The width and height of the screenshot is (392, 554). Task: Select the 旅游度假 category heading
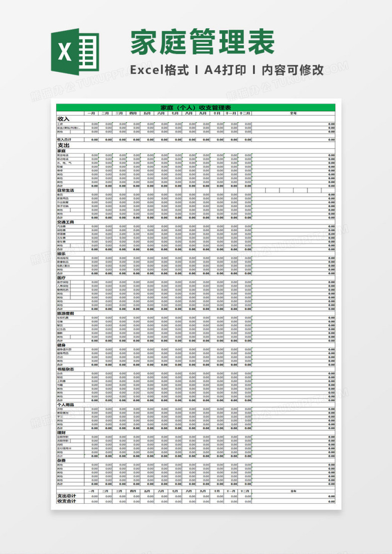66,313
